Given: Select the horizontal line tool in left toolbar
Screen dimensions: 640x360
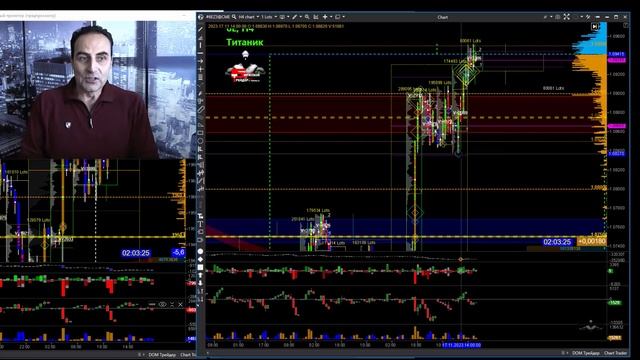Looking at the screenshot, I should pos(200,53).
